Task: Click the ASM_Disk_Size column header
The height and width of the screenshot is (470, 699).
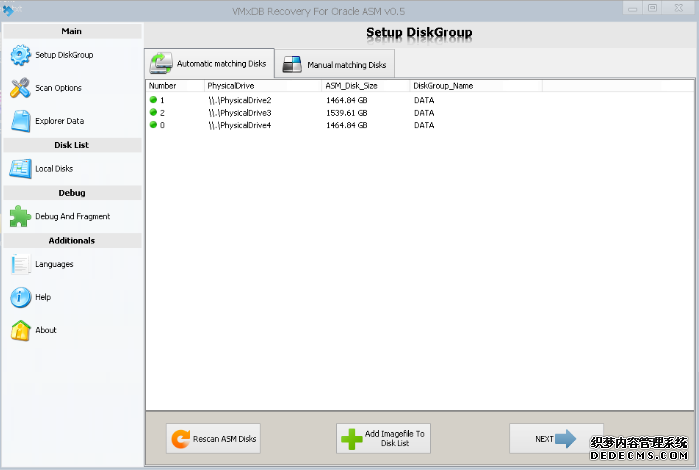Action: [365, 86]
